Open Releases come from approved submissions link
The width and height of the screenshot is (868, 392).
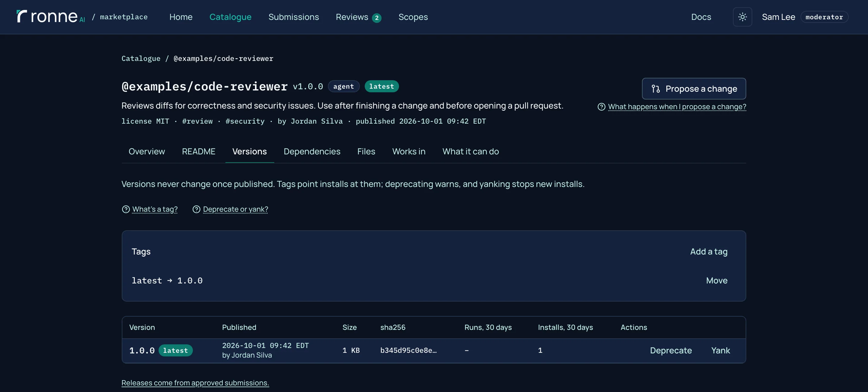(x=195, y=383)
